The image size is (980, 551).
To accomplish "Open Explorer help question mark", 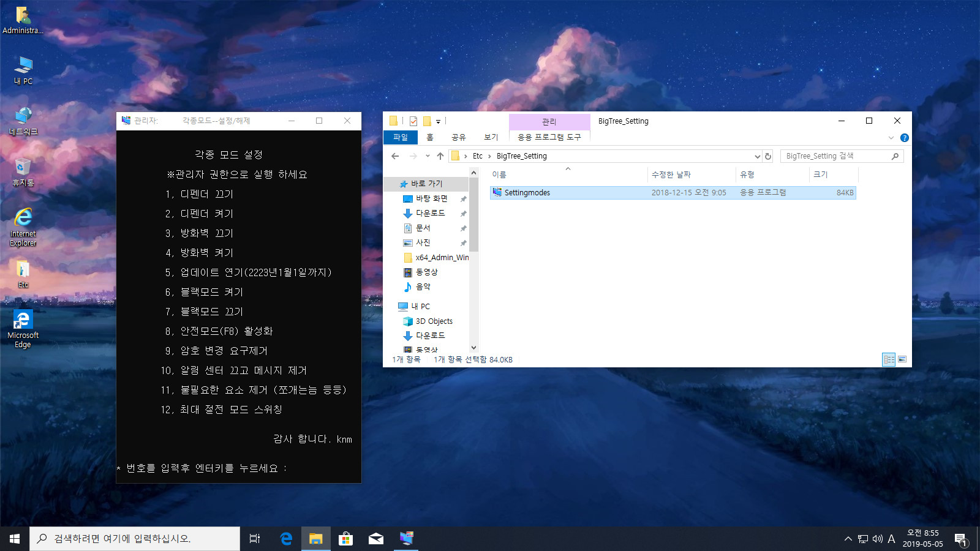I will (905, 138).
